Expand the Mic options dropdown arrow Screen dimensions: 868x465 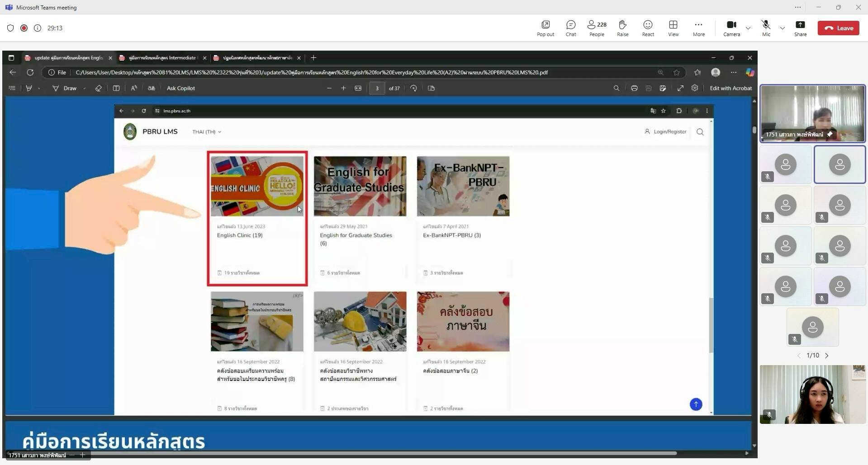click(783, 28)
